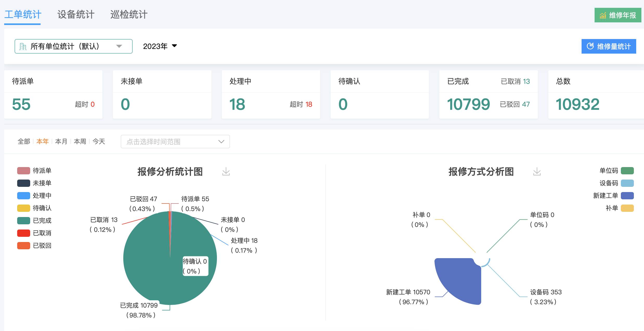Toggle 单位码 legend entry
The height and width of the screenshot is (331, 644).
616,171
